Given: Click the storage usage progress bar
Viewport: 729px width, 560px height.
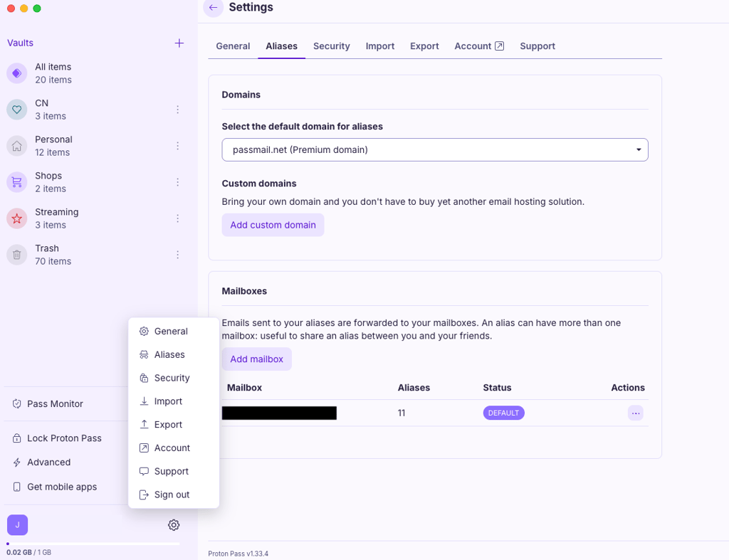Looking at the screenshot, I should click(x=93, y=543).
